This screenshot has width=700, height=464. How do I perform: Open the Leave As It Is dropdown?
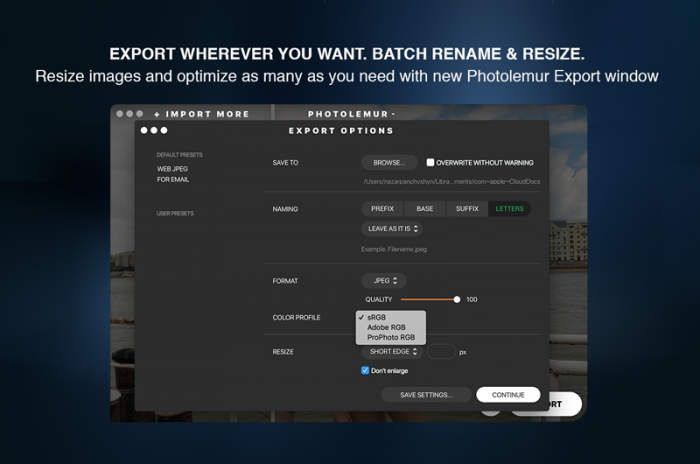click(392, 229)
